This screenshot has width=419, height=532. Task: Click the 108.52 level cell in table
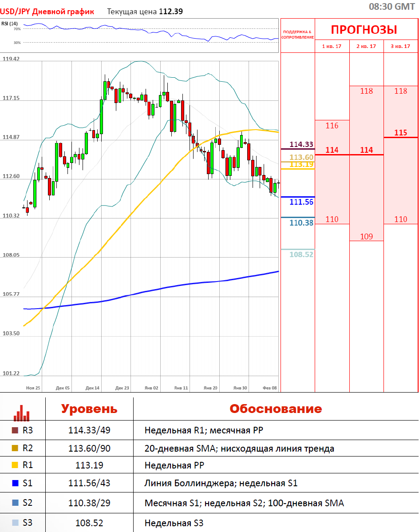pyautogui.click(x=90, y=523)
